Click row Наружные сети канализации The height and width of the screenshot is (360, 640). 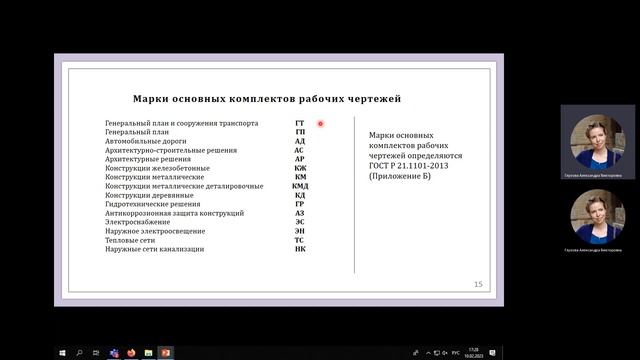(x=155, y=249)
